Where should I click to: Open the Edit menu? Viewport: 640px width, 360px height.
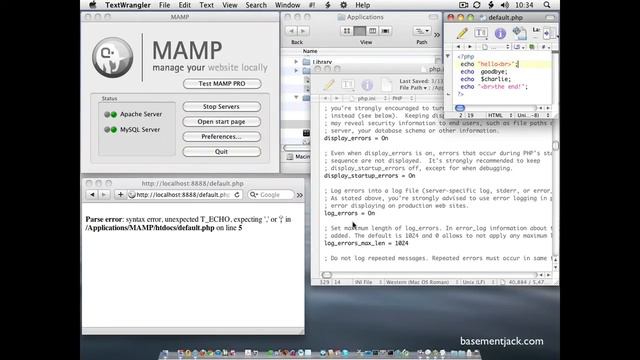tap(184, 5)
